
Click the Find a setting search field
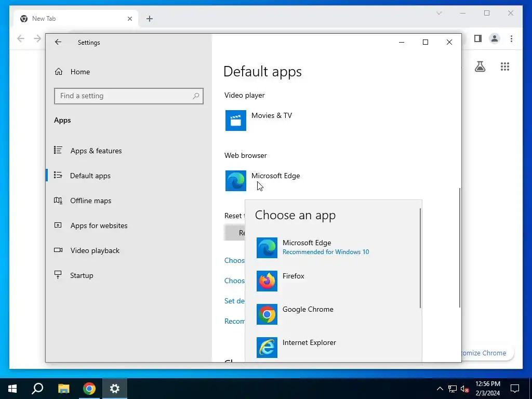point(129,96)
